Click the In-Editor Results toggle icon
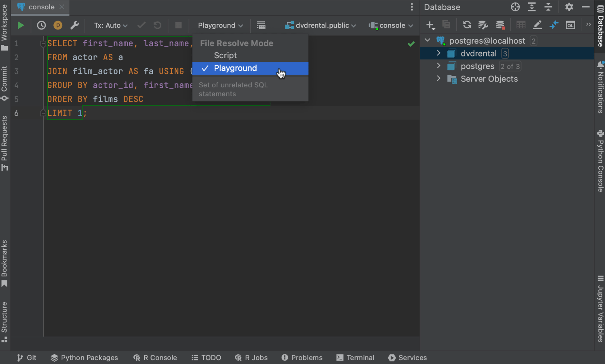This screenshot has height=364, width=605. point(261,25)
